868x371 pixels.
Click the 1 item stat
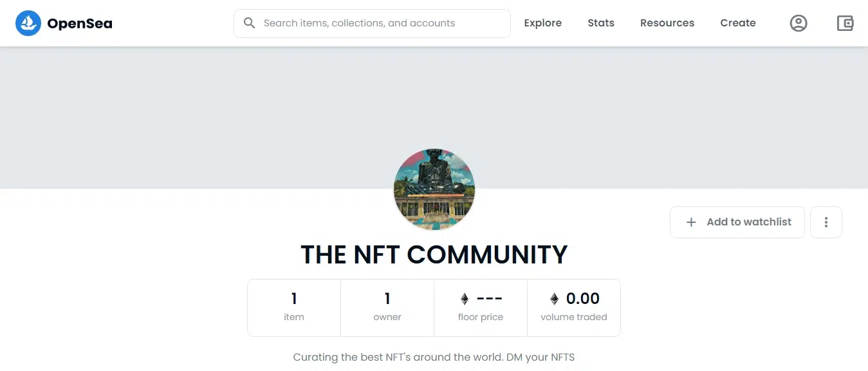coord(294,307)
